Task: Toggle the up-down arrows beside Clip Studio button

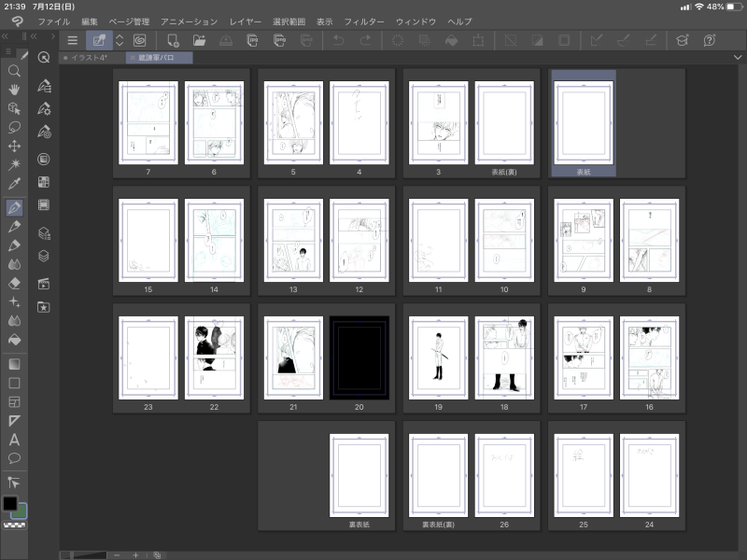Action: (120, 40)
